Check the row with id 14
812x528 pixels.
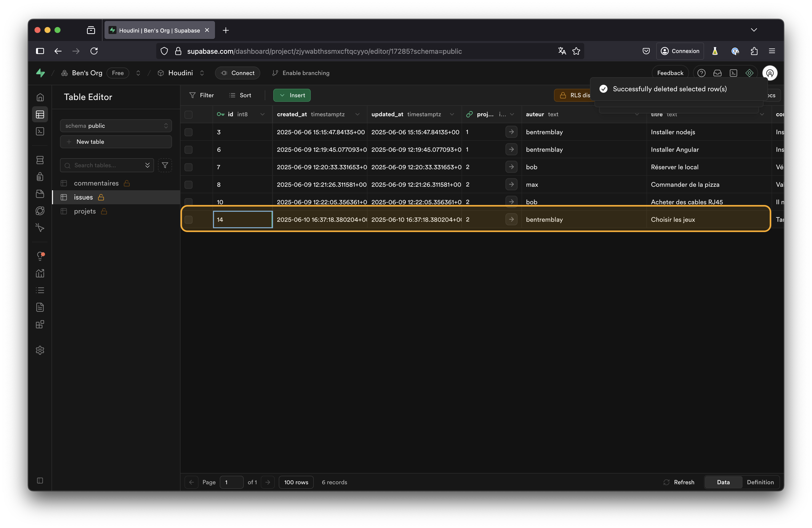click(x=188, y=220)
